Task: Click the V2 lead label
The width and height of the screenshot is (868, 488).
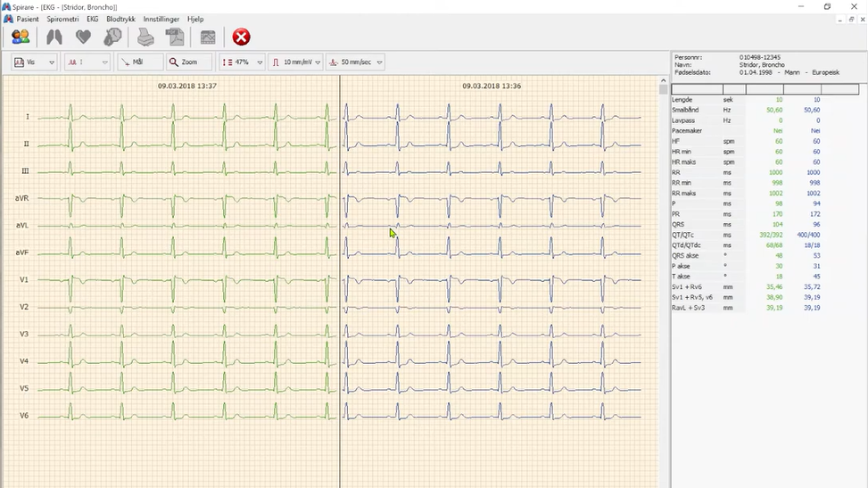Action: tap(24, 307)
